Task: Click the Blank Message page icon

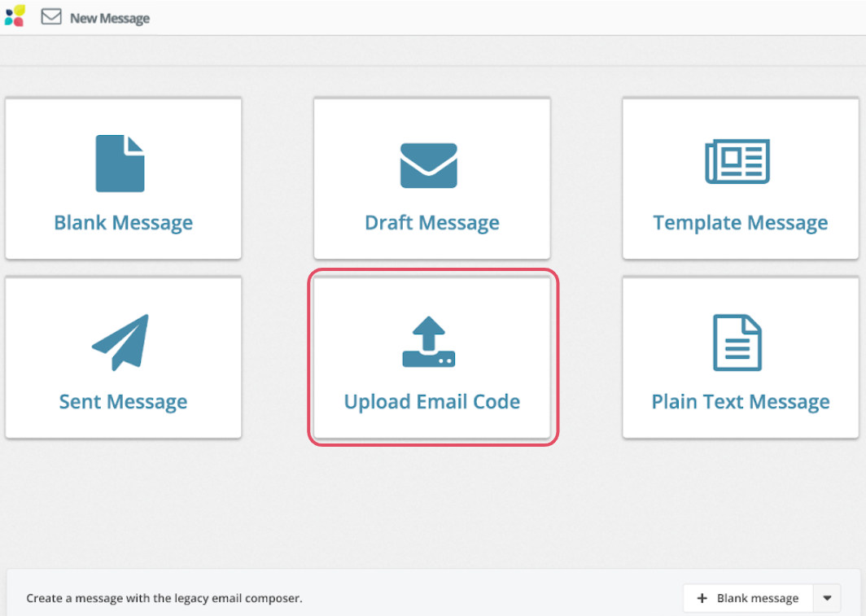Action: [120, 164]
